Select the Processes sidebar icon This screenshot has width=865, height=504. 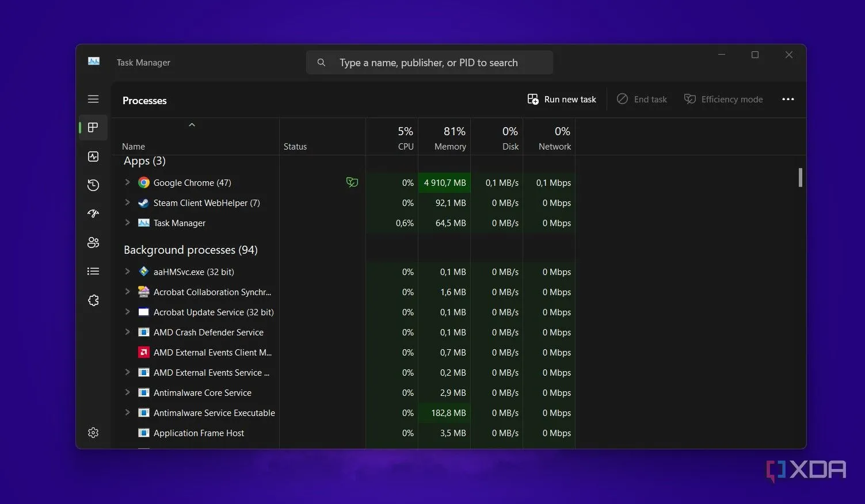pyautogui.click(x=93, y=128)
